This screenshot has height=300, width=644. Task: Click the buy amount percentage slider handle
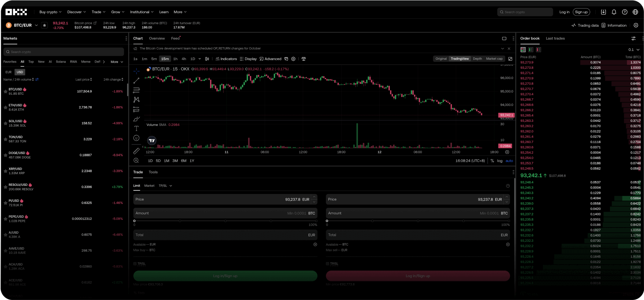[x=134, y=221]
